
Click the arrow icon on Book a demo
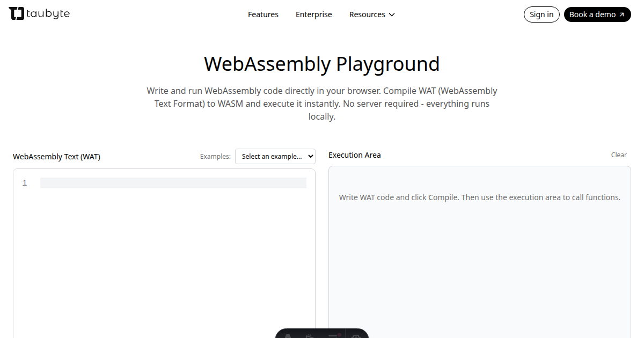coord(621,14)
